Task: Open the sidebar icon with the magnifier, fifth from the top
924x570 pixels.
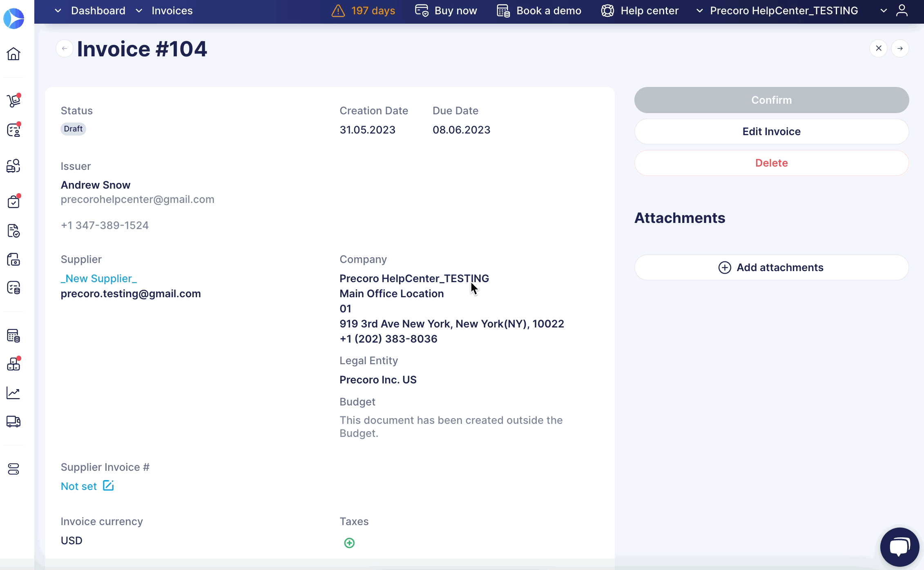Action: (x=13, y=166)
